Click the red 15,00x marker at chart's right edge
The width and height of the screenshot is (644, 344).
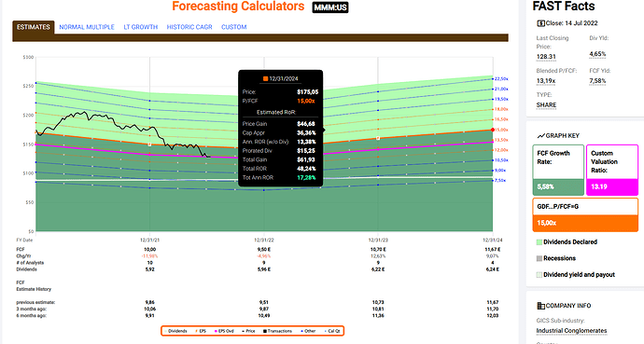[x=493, y=130]
